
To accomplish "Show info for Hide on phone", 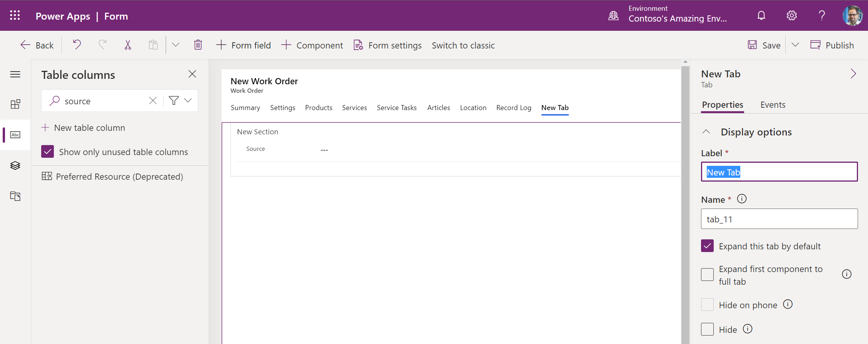I will [x=788, y=304].
